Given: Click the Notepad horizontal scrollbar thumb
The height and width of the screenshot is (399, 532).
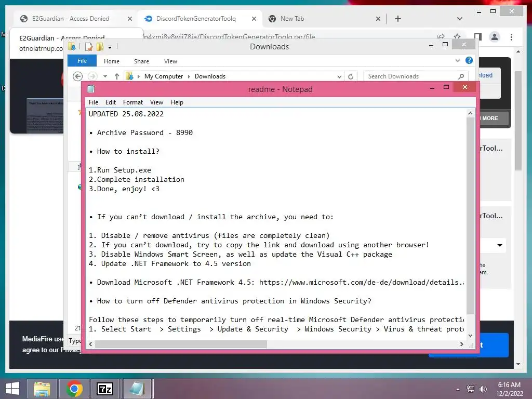Looking at the screenshot, I should click(181, 344).
